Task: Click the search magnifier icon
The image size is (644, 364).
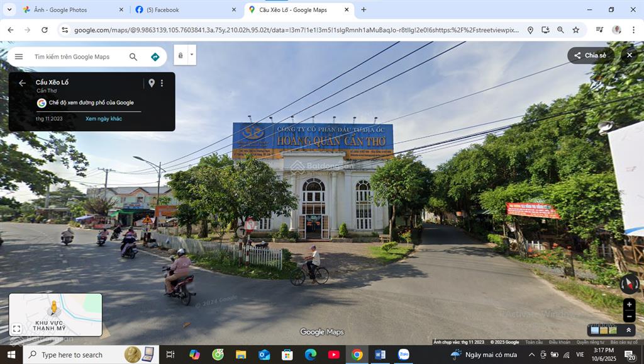Action: (133, 57)
